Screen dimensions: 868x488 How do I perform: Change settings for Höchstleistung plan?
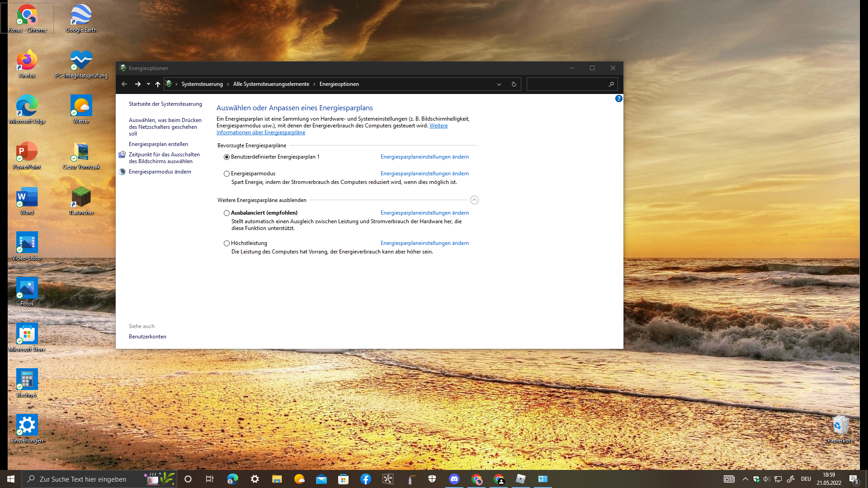[x=424, y=243]
